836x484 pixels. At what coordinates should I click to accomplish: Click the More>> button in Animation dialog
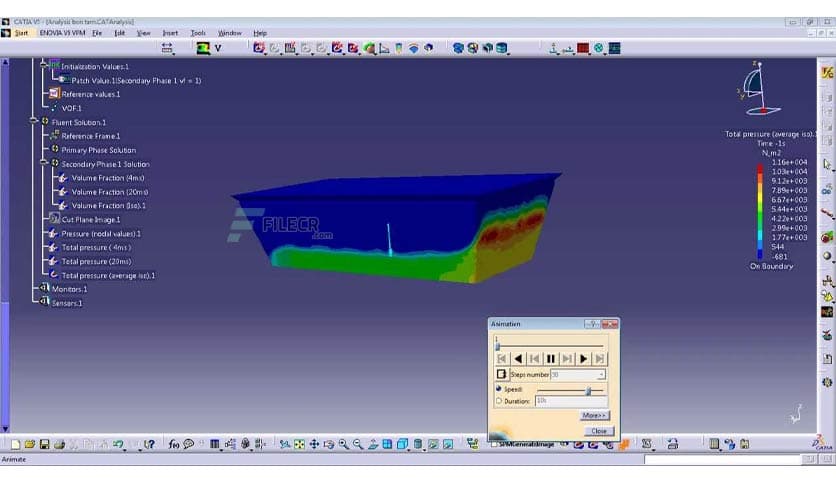(x=594, y=415)
